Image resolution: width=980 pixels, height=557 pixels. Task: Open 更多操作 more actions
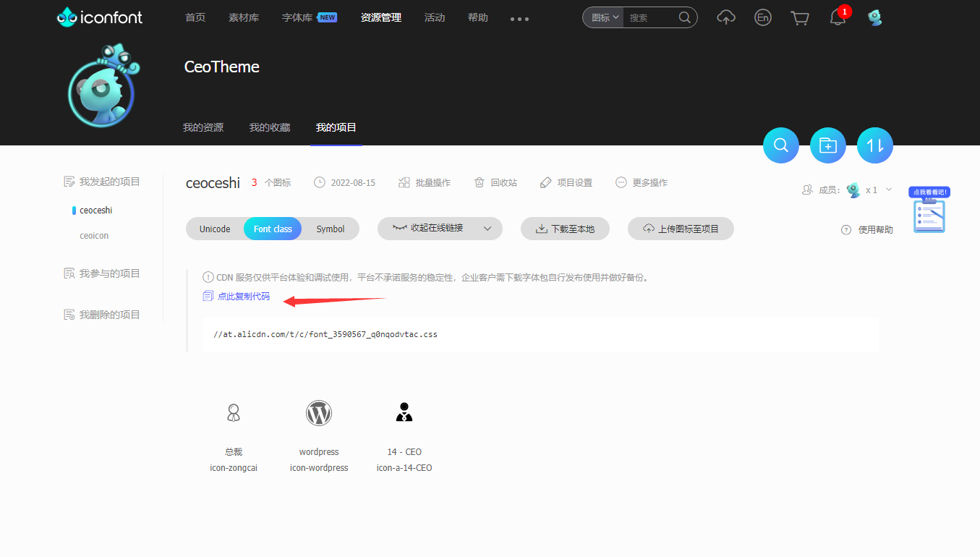642,183
